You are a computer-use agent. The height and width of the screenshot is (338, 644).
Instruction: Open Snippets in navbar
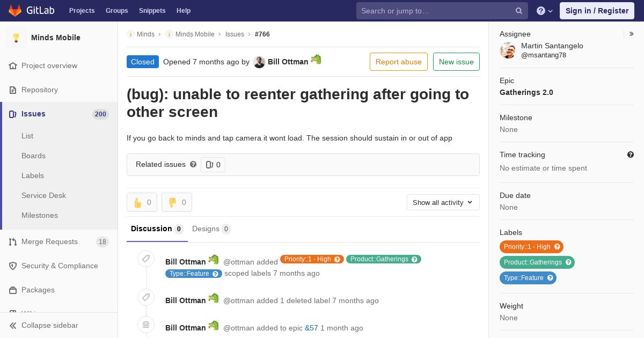coord(152,11)
